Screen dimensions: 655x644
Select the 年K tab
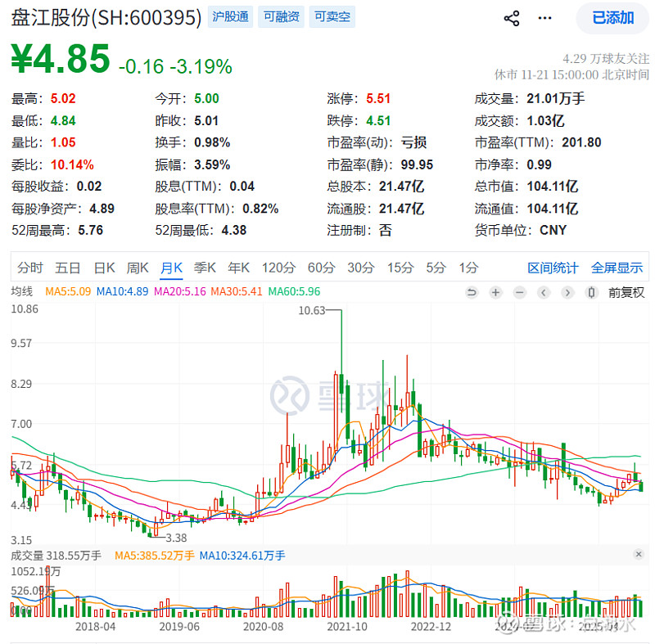click(x=238, y=268)
